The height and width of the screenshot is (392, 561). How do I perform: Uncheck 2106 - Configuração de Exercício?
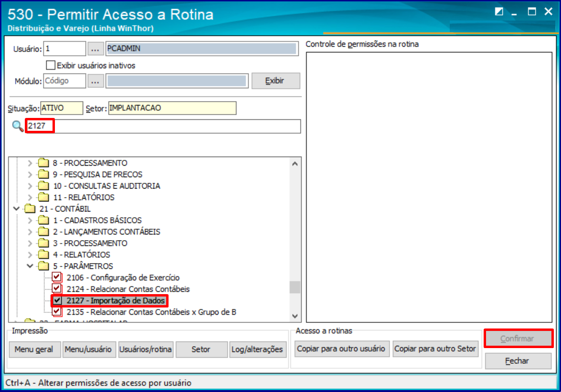tap(57, 277)
